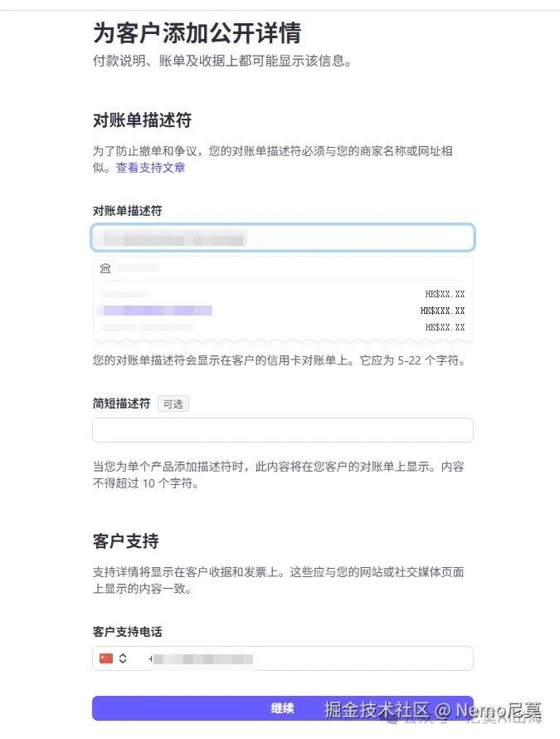Select the China flag icon on the phone field
This screenshot has height=739, width=560.
pos(107,658)
